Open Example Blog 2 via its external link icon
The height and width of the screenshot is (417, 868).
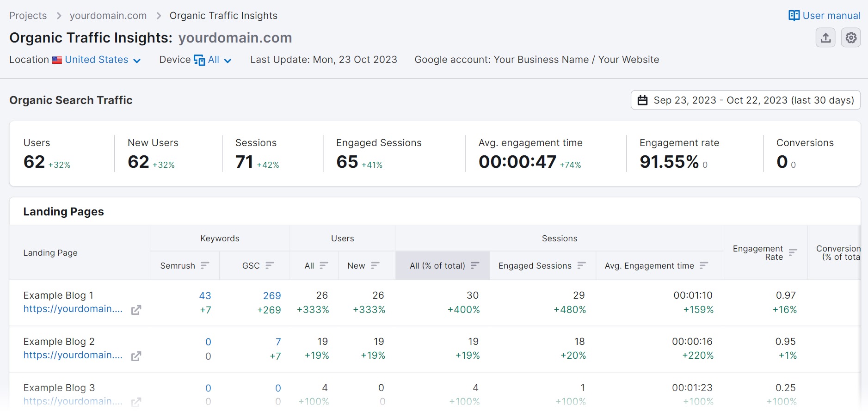tap(136, 356)
